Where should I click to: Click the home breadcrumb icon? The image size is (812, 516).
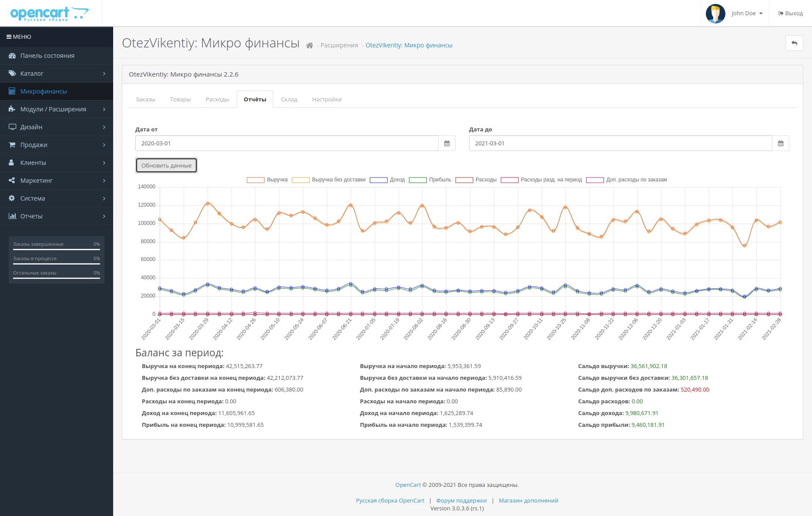[309, 45]
